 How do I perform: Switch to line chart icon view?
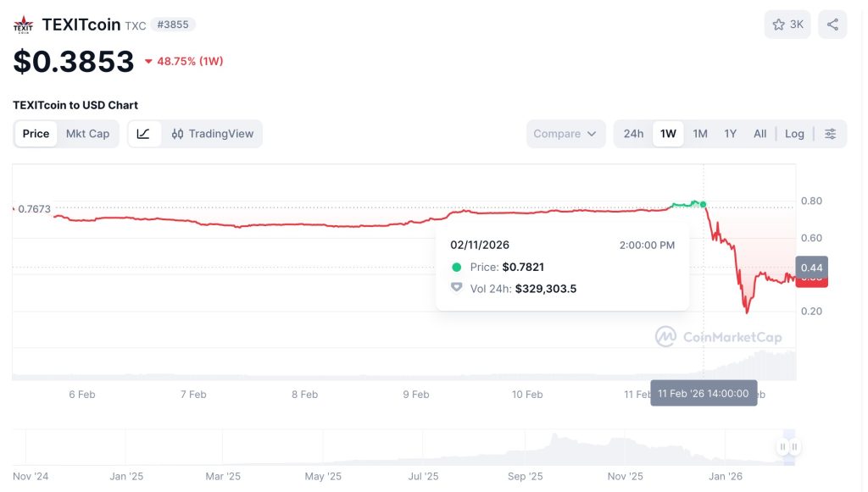[x=144, y=134]
